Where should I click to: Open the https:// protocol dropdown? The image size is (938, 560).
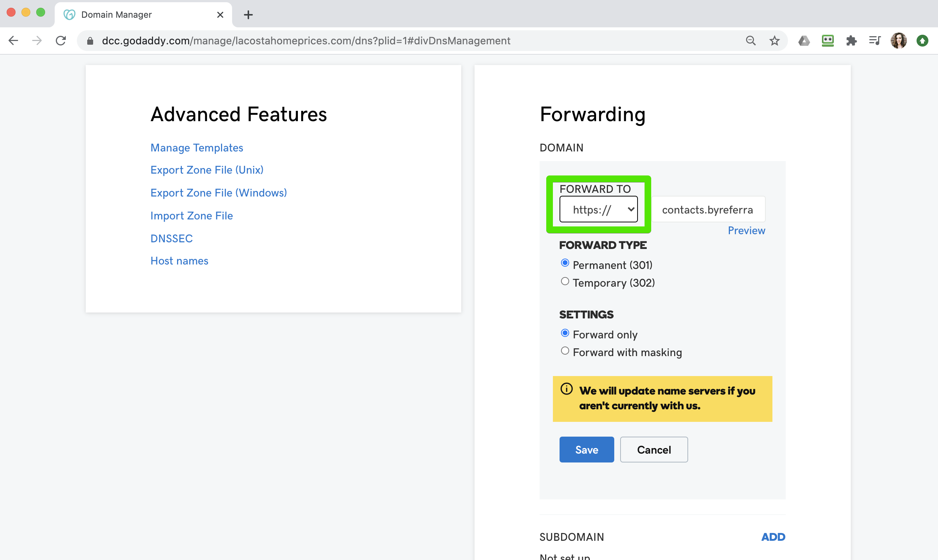[598, 209]
